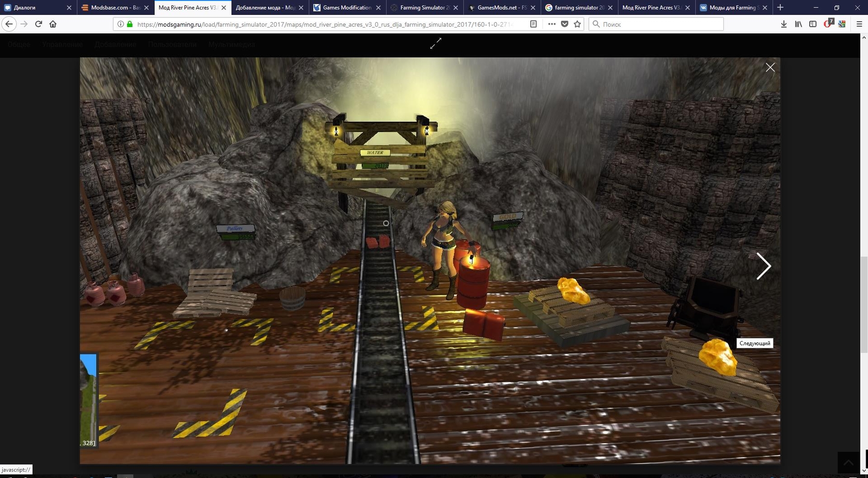Click the browser back arrow
Image resolution: width=868 pixels, height=478 pixels.
coord(9,24)
